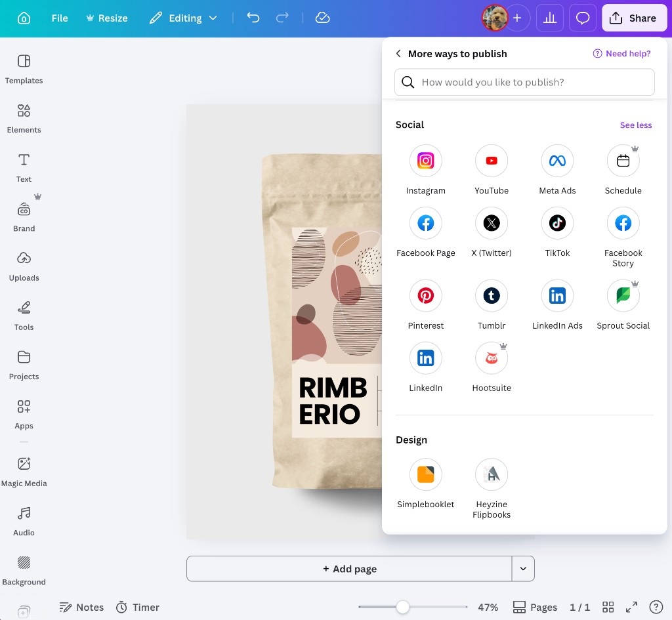Open the File menu

59,18
